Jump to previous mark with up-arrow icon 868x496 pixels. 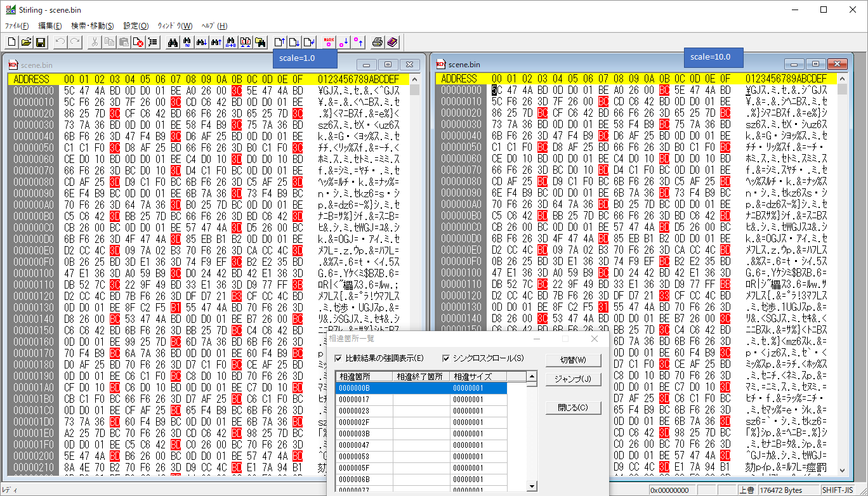(358, 42)
